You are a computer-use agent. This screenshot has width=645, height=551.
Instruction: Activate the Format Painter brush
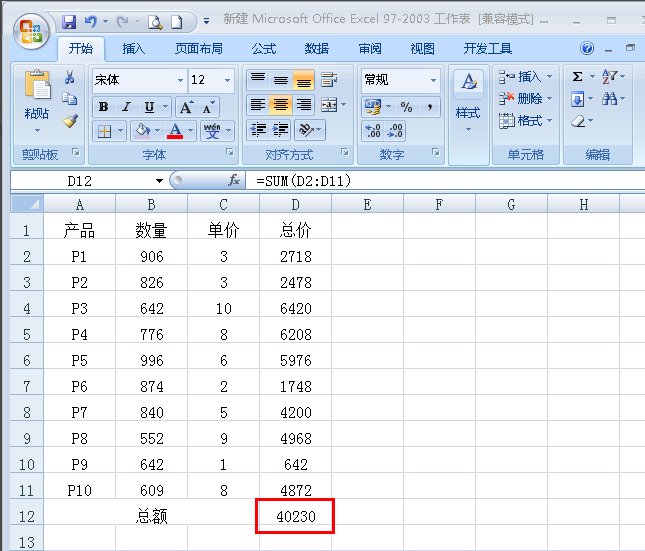pos(70,121)
